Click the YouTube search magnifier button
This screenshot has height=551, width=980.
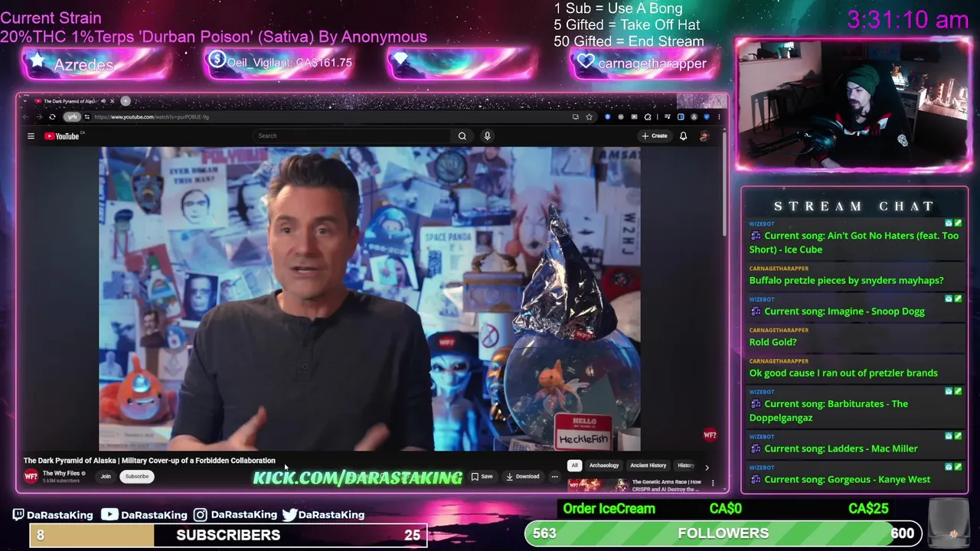tap(462, 136)
